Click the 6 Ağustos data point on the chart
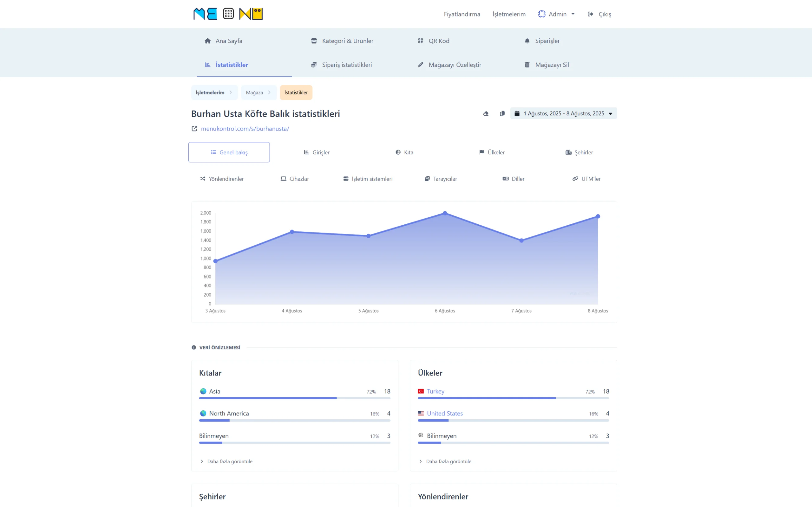 click(x=445, y=213)
